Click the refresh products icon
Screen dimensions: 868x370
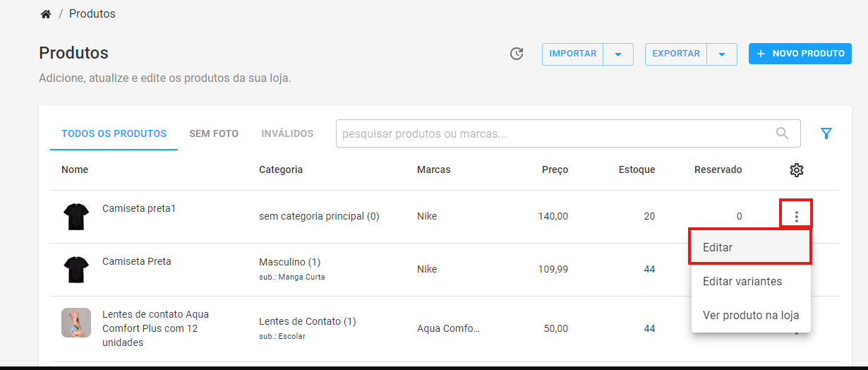(517, 54)
